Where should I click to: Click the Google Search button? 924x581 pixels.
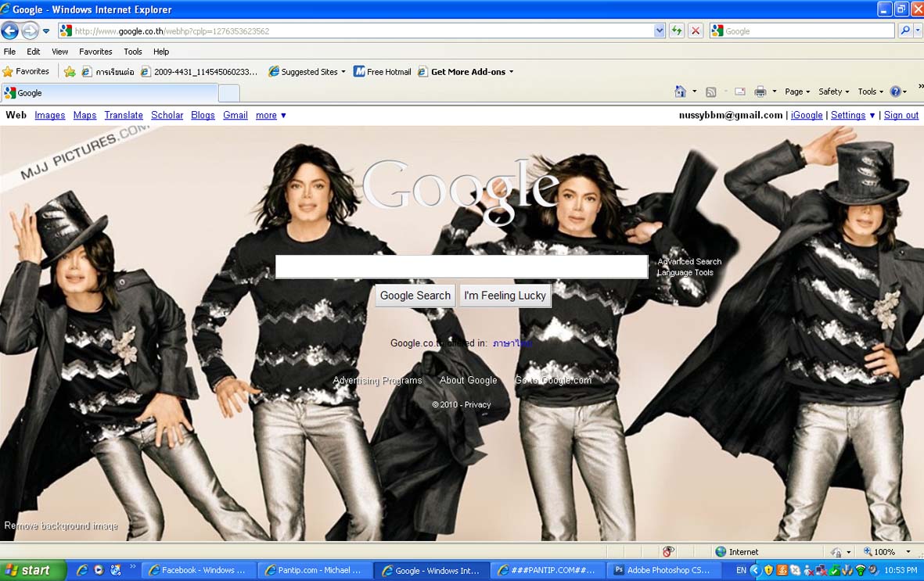click(x=415, y=296)
